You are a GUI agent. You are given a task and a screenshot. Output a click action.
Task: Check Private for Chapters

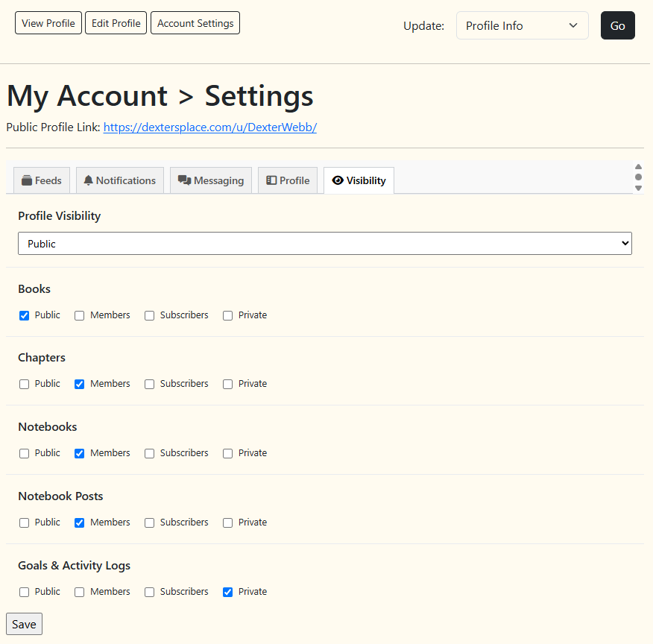pos(228,384)
